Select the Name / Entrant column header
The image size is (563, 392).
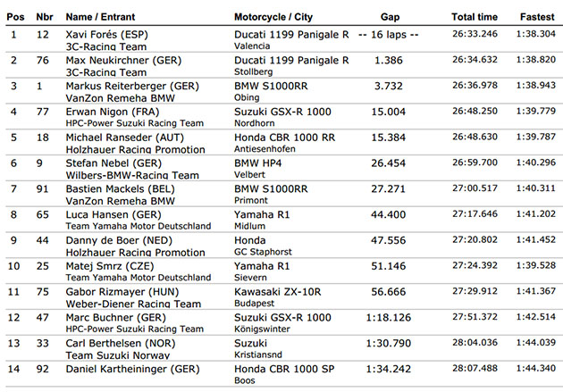click(100, 17)
